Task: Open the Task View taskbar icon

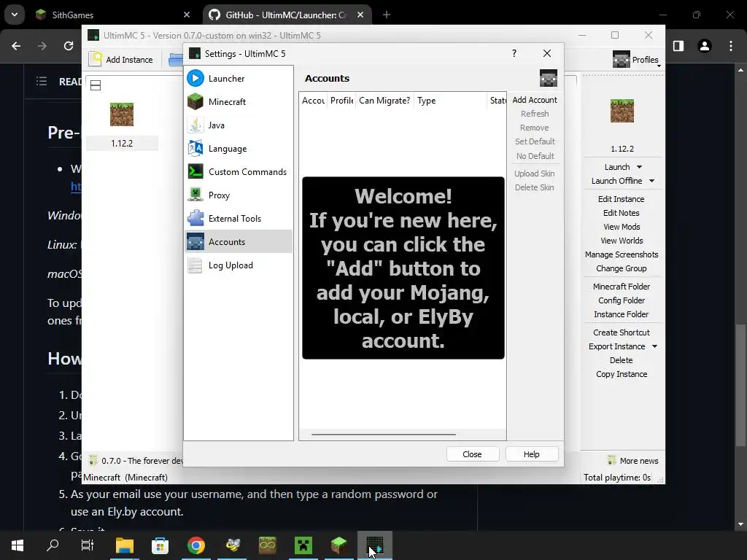Action: click(88, 545)
